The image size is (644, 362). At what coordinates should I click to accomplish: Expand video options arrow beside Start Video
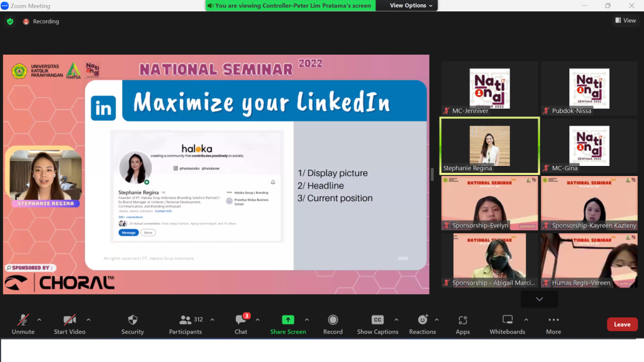88,319
